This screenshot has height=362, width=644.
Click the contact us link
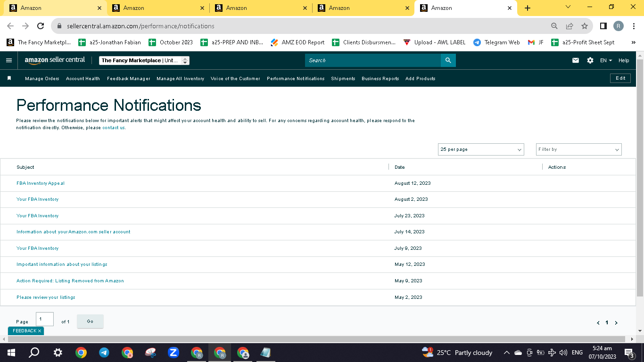click(114, 128)
